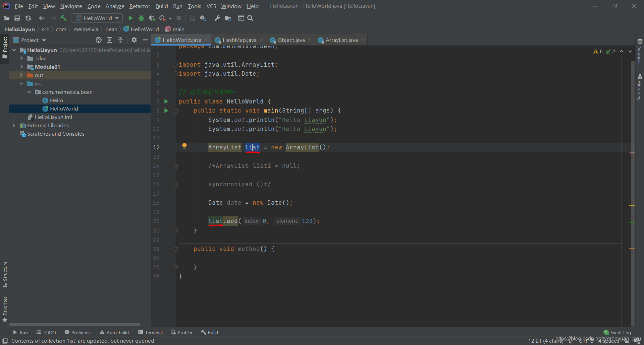Run HelloWorld with the green play icon
This screenshot has height=345, width=644.
(130, 18)
